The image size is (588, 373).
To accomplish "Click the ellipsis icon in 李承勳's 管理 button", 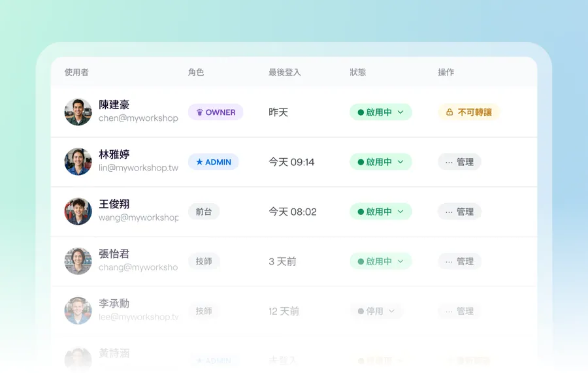I will pos(449,312).
